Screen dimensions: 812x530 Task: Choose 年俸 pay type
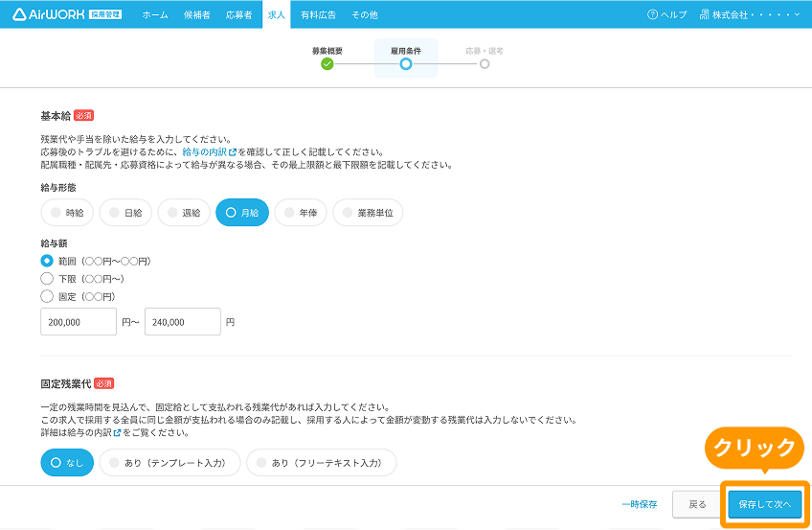[x=301, y=213]
